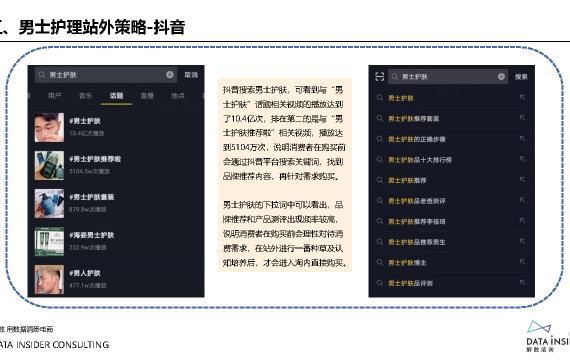570x360 pixels.
Task: Click magnifier icon before 男士护肤博主
Action: pyautogui.click(x=380, y=262)
